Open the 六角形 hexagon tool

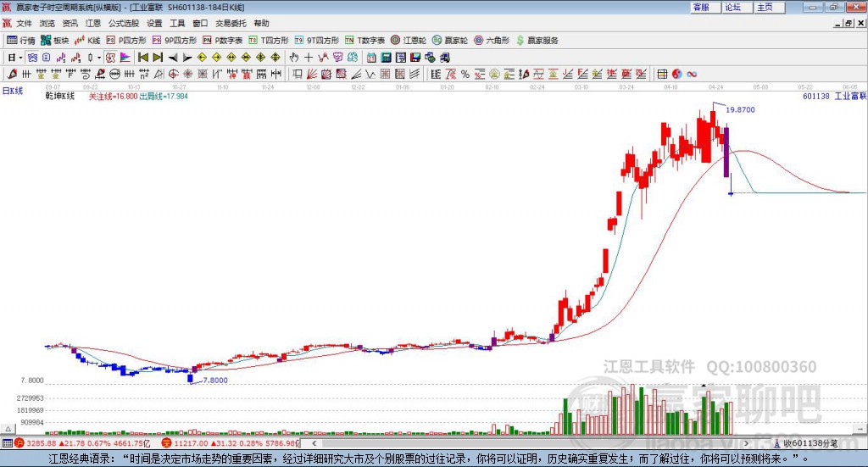tap(492, 41)
